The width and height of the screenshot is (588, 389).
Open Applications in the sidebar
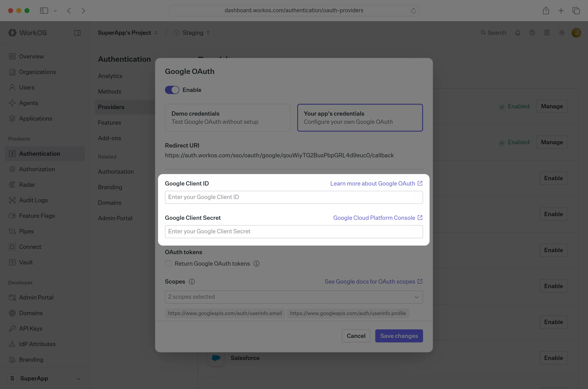point(45,118)
